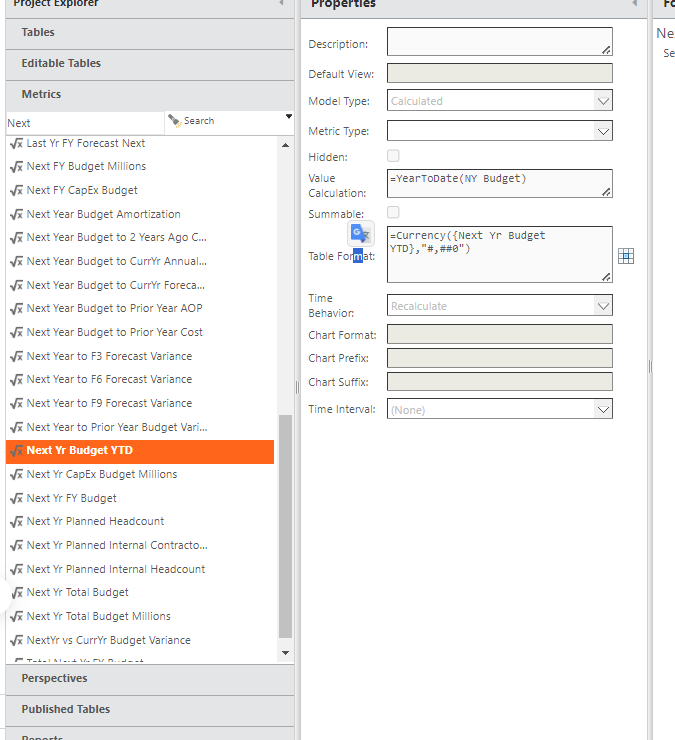This screenshot has width=675, height=740.
Task: Click the Search flashlight icon
Action: coord(174,121)
